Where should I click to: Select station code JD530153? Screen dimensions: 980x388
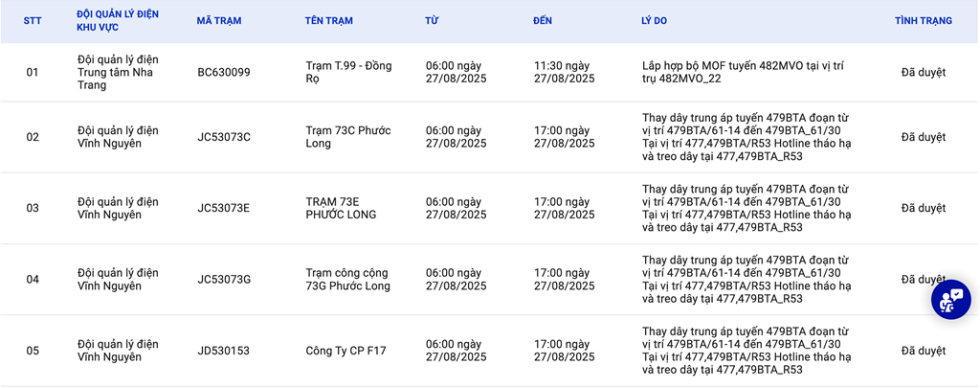coord(223,351)
